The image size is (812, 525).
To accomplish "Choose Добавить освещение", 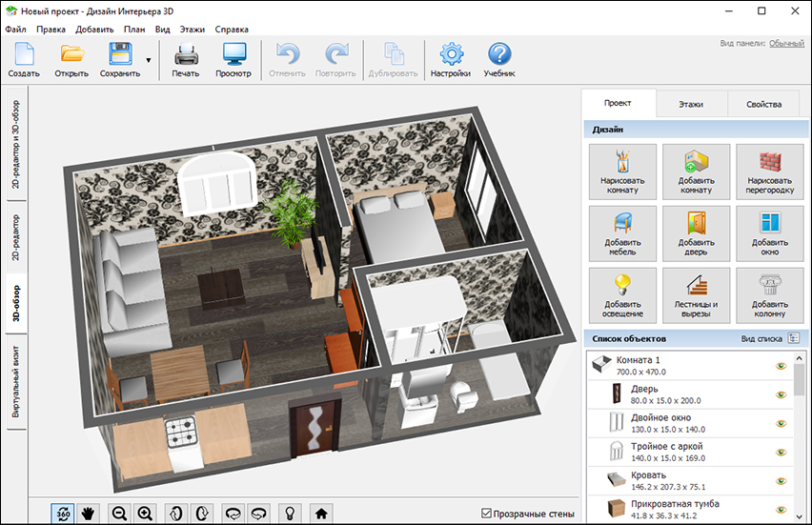I will click(622, 295).
